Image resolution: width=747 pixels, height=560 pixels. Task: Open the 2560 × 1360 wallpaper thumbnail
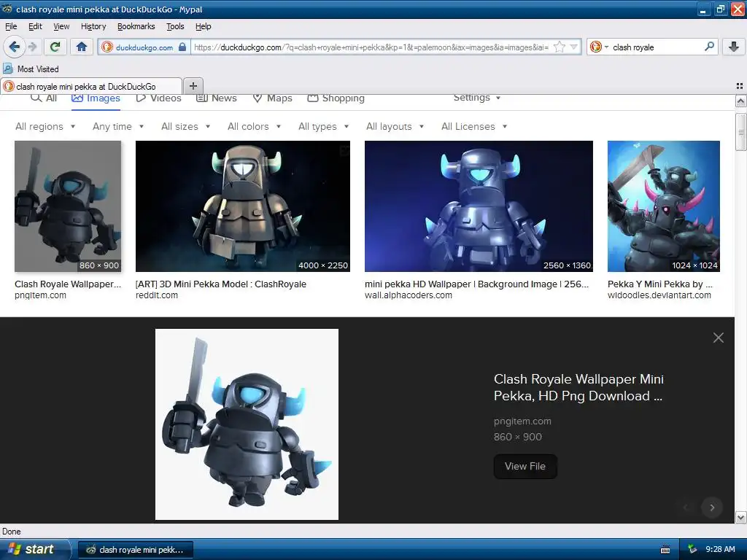(479, 206)
